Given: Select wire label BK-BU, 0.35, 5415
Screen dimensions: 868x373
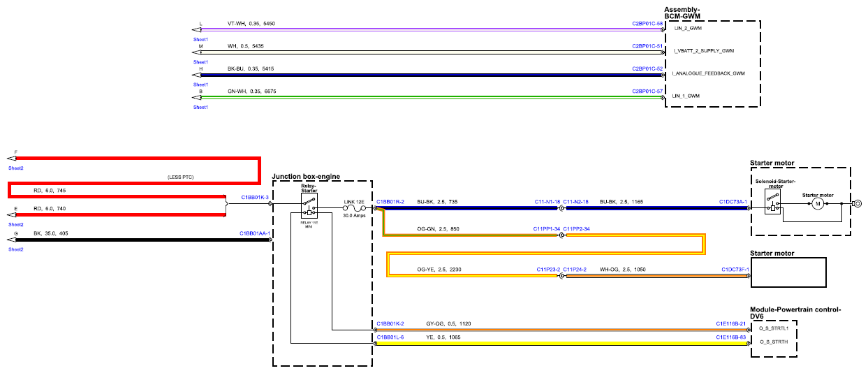Looking at the screenshot, I should 251,68.
